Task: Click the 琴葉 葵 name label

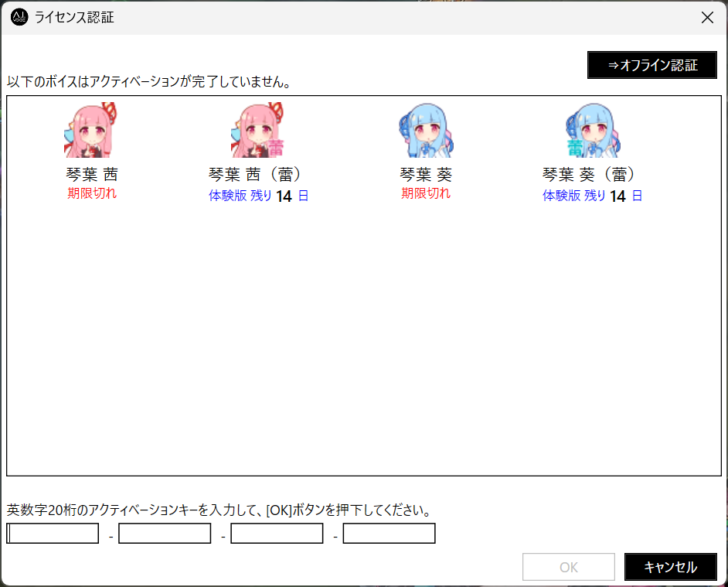Action: tap(425, 174)
